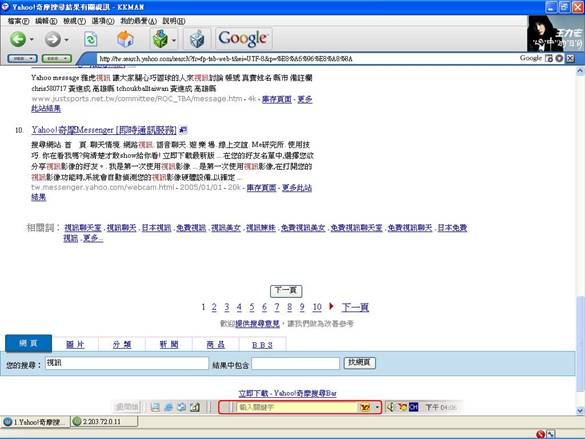Go to the home page icon
This screenshot has width=585, height=439.
[125, 39]
